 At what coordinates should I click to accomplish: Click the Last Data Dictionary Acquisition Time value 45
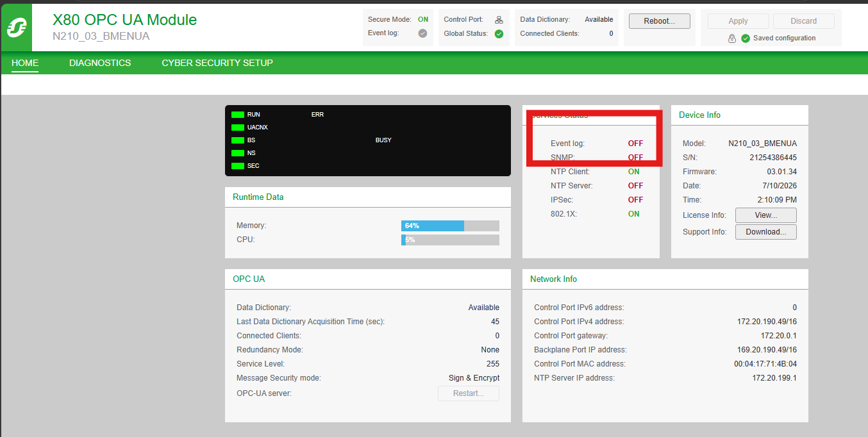[495, 322]
